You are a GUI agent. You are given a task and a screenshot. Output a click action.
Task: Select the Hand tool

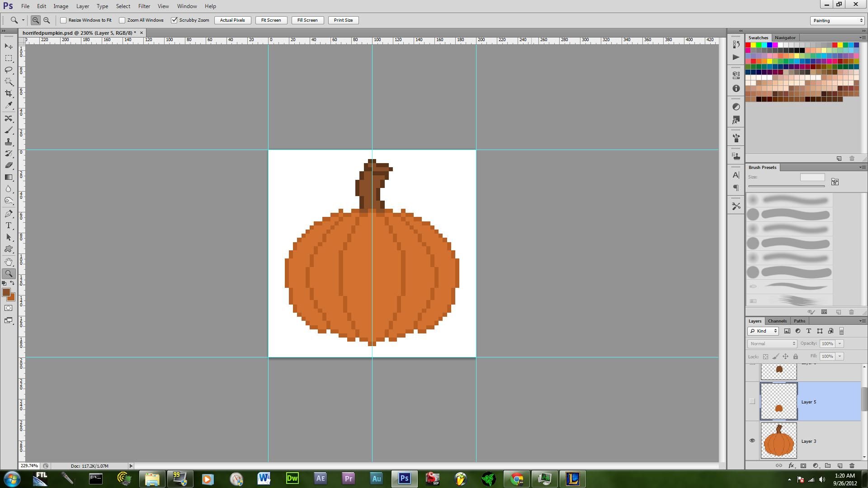click(x=9, y=262)
